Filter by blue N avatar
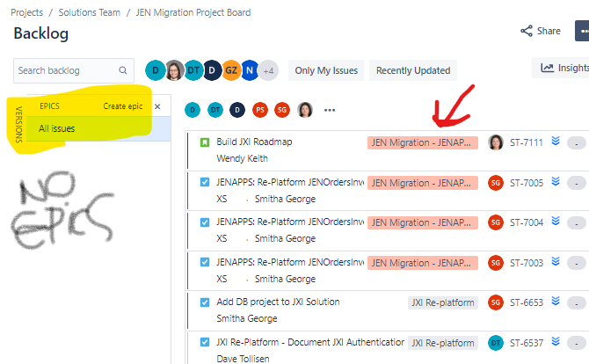This screenshot has height=364, width=589. 250,70
